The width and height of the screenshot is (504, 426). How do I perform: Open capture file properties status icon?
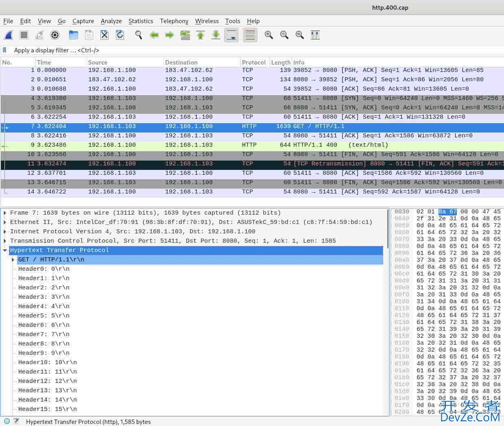[x=17, y=422]
